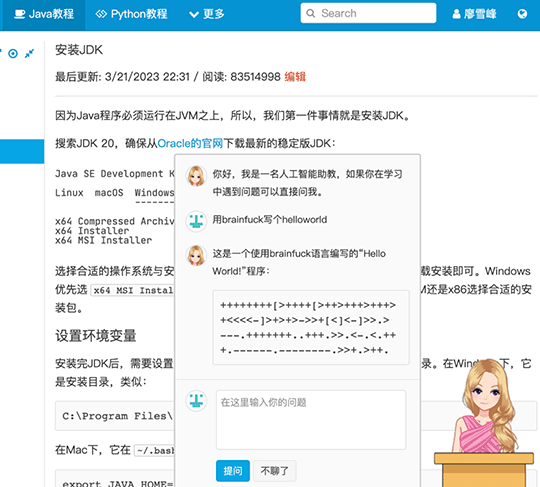This screenshot has width=540, height=487.
Task: Click the 安装JDK page title
Action: 79,50
